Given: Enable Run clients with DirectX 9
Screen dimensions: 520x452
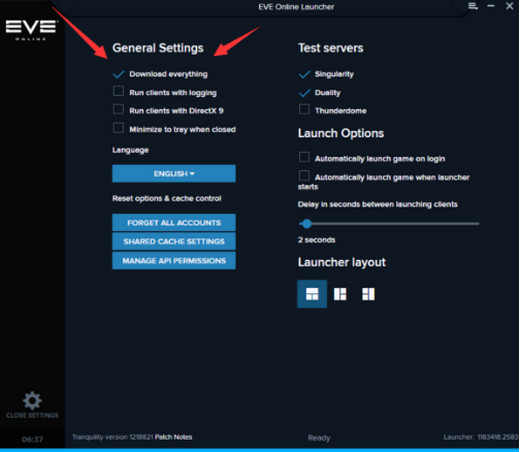Looking at the screenshot, I should [118, 109].
